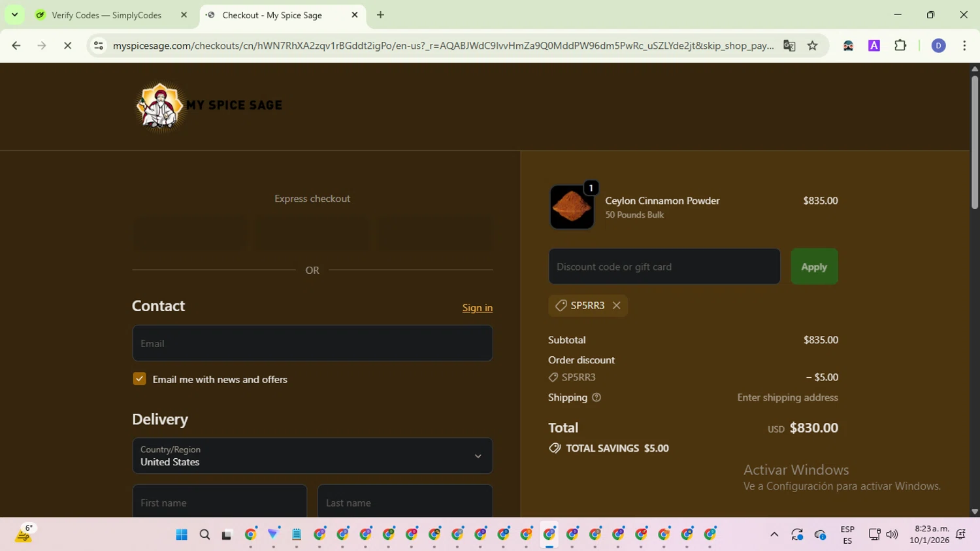Restore down the Chrome window
Viewport: 980px width, 551px height.
click(x=930, y=14)
